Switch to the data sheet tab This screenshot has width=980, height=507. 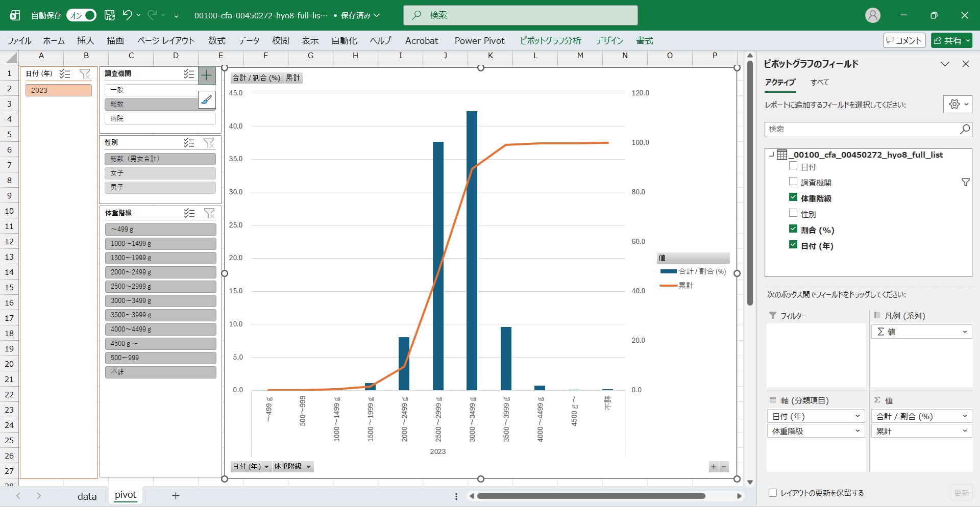click(x=87, y=496)
